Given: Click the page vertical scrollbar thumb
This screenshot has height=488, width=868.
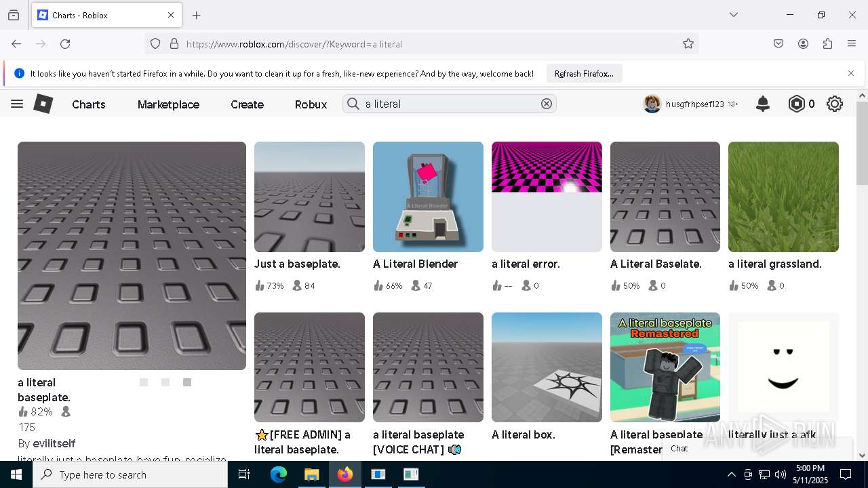Looking at the screenshot, I should pos(862,144).
